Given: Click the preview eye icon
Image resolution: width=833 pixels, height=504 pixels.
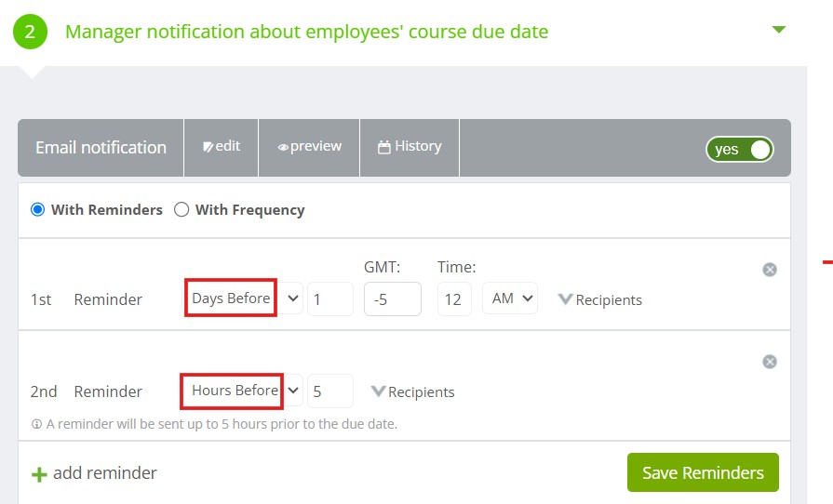Looking at the screenshot, I should point(283,148).
